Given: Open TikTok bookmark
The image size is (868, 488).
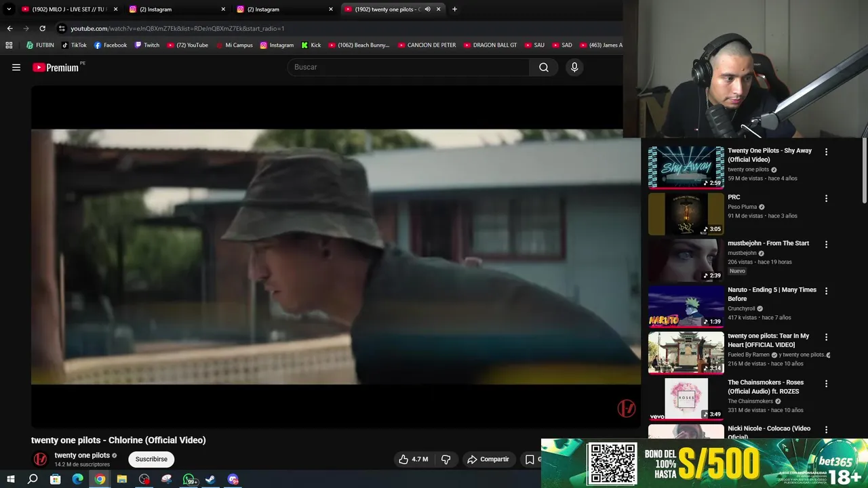Looking at the screenshot, I should click(x=74, y=45).
